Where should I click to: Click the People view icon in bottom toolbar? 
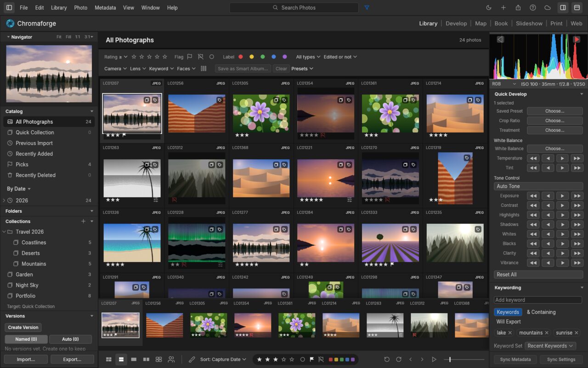[171, 359]
